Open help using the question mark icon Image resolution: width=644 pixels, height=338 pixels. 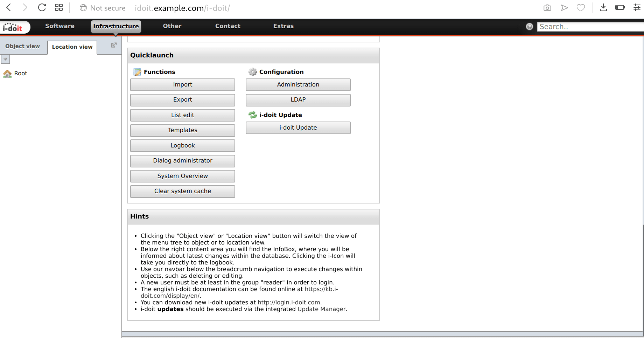[x=529, y=26]
